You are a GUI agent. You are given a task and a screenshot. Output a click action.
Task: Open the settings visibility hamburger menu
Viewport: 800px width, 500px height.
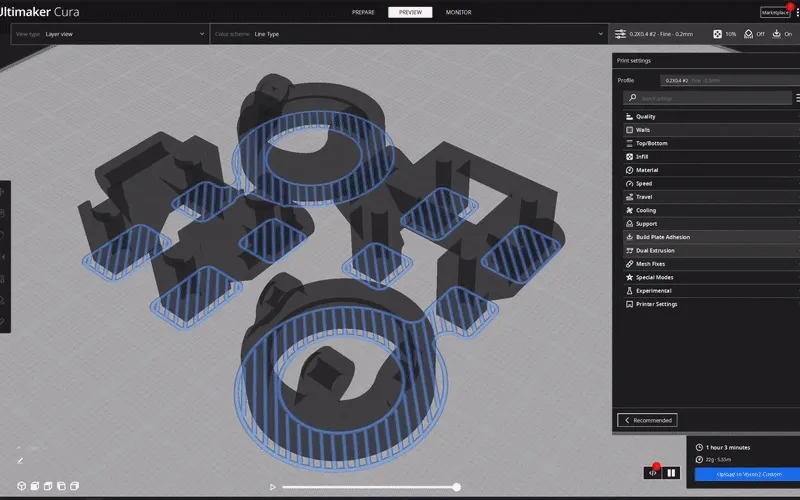point(797,98)
